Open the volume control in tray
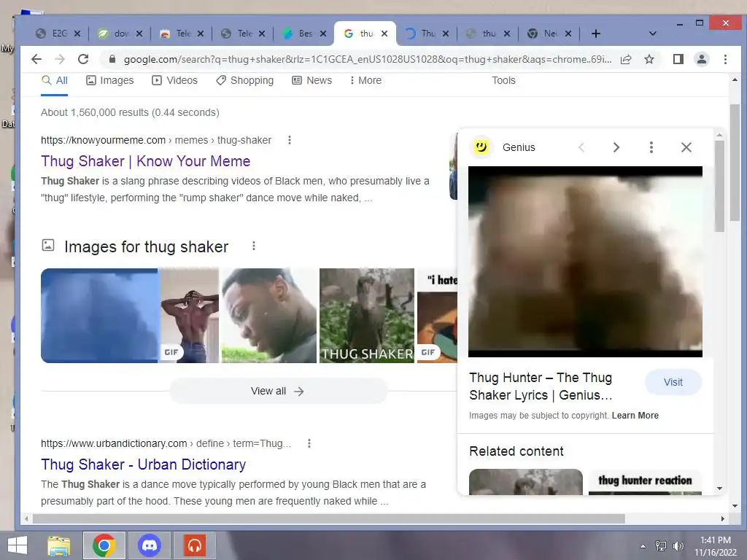 pos(678,546)
